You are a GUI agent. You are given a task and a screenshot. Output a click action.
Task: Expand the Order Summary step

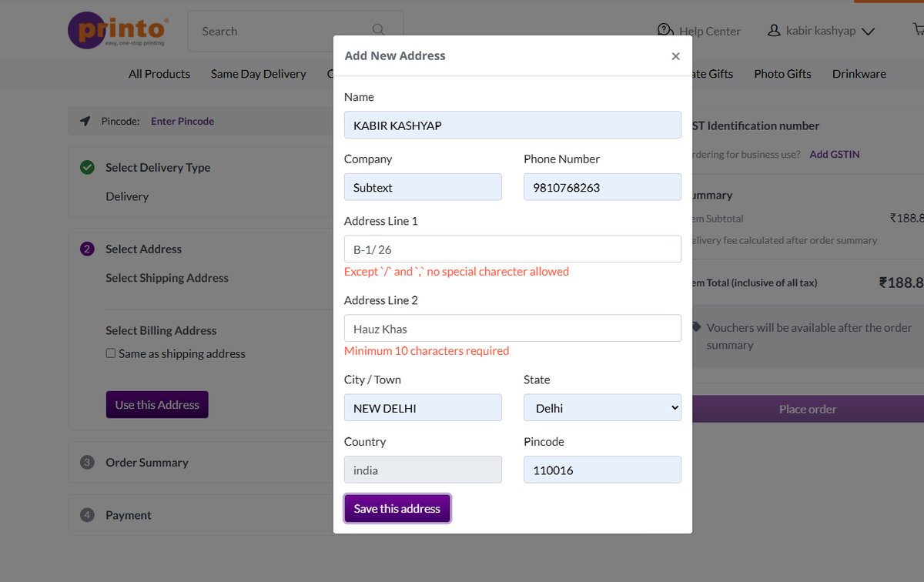pos(146,463)
